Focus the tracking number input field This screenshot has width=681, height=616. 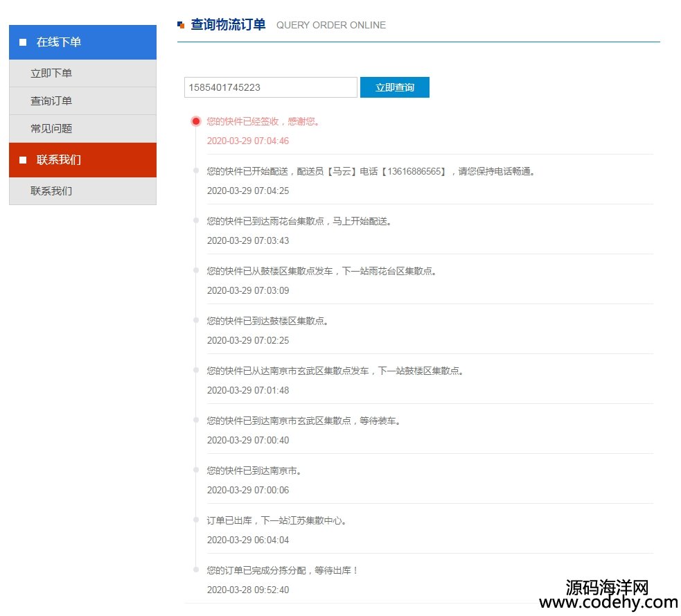click(270, 87)
